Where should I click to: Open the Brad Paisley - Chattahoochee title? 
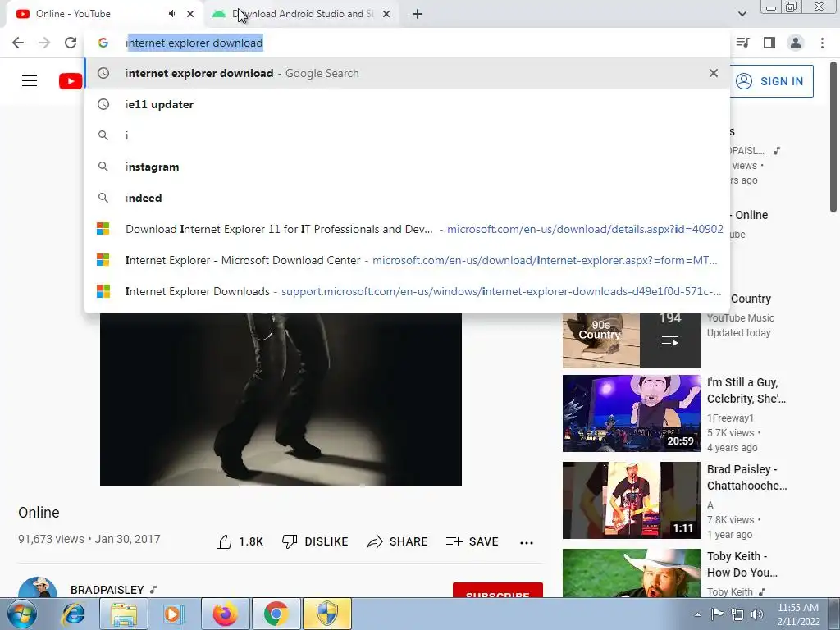[x=746, y=477]
